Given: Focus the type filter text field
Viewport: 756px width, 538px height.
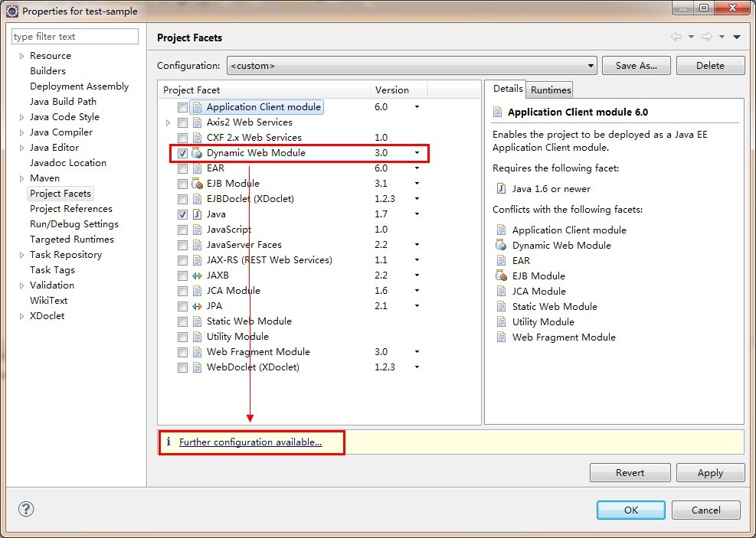Looking at the screenshot, I should [75, 37].
